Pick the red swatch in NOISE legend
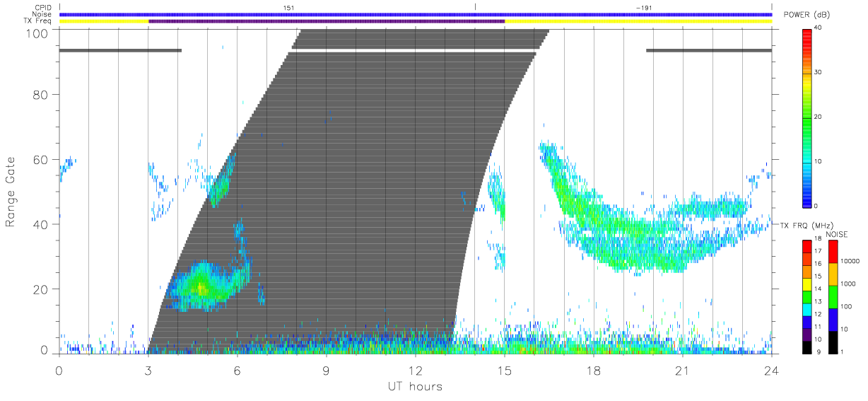868x401 pixels. point(833,251)
